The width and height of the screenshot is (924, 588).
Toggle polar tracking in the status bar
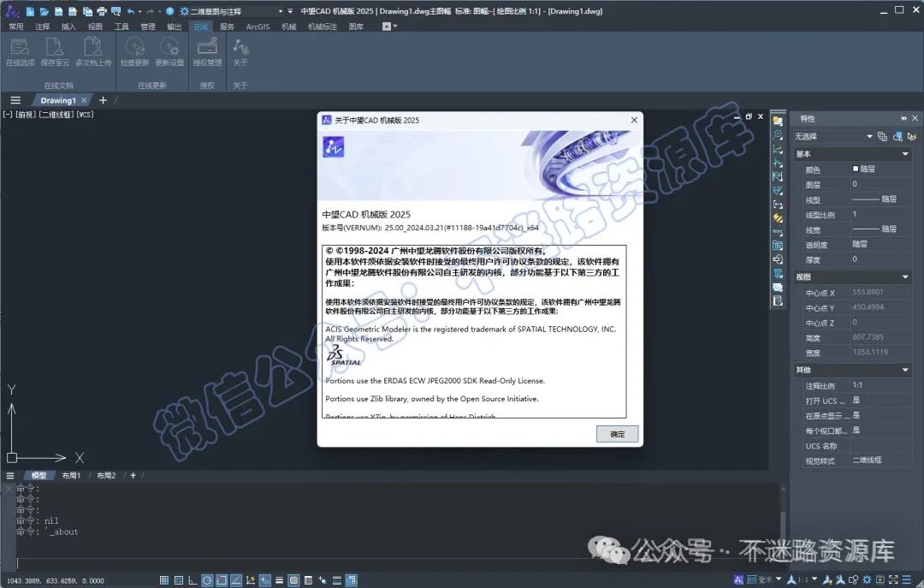click(207, 580)
